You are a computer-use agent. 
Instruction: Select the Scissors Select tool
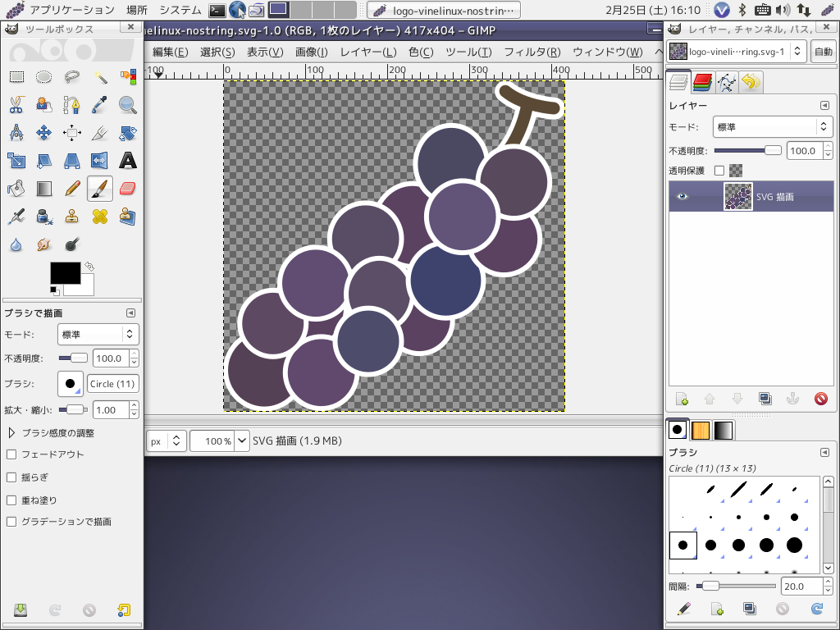coord(16,104)
